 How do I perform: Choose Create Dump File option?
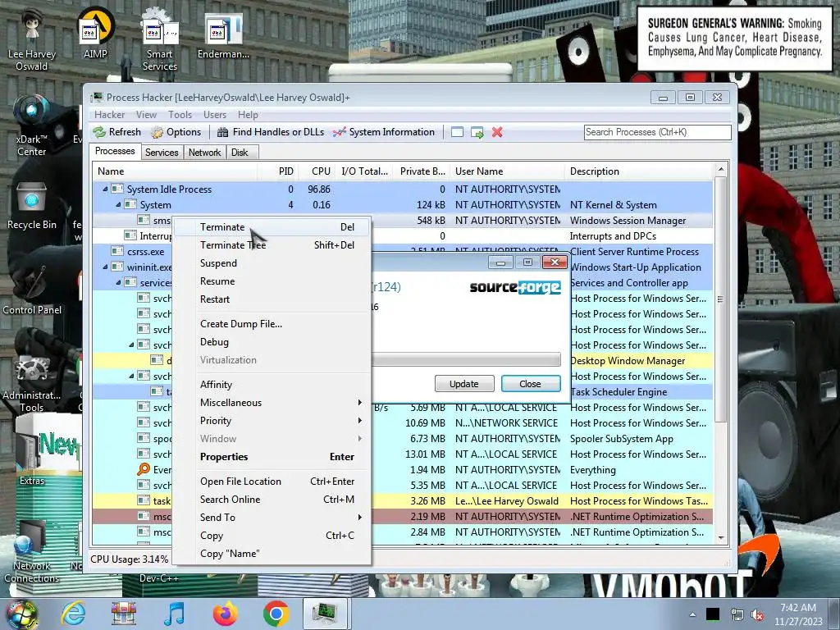272,323
